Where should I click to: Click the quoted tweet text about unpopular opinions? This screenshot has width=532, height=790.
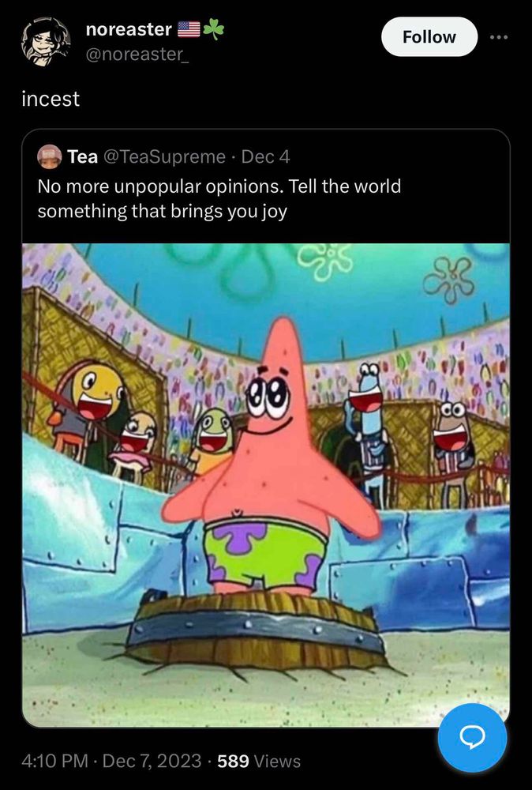coord(219,198)
